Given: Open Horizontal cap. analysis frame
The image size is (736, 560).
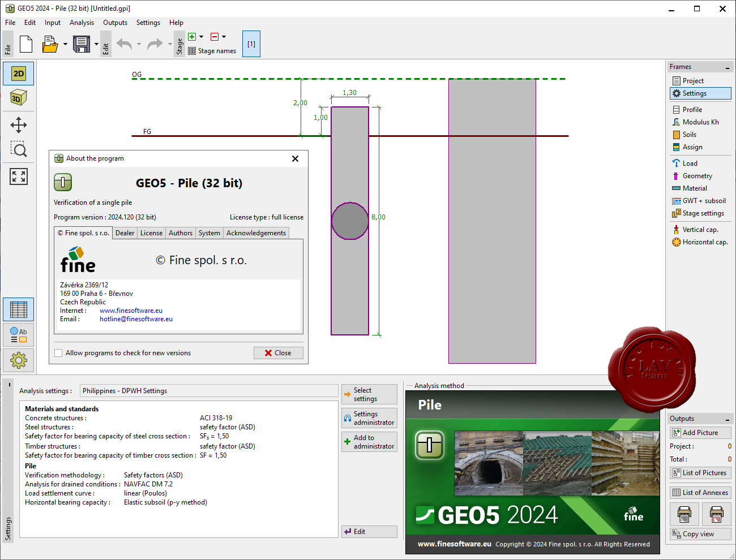Looking at the screenshot, I should click(700, 242).
